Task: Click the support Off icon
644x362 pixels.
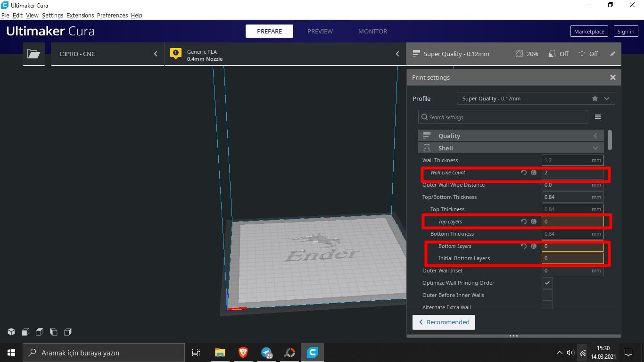Action: click(552, 54)
